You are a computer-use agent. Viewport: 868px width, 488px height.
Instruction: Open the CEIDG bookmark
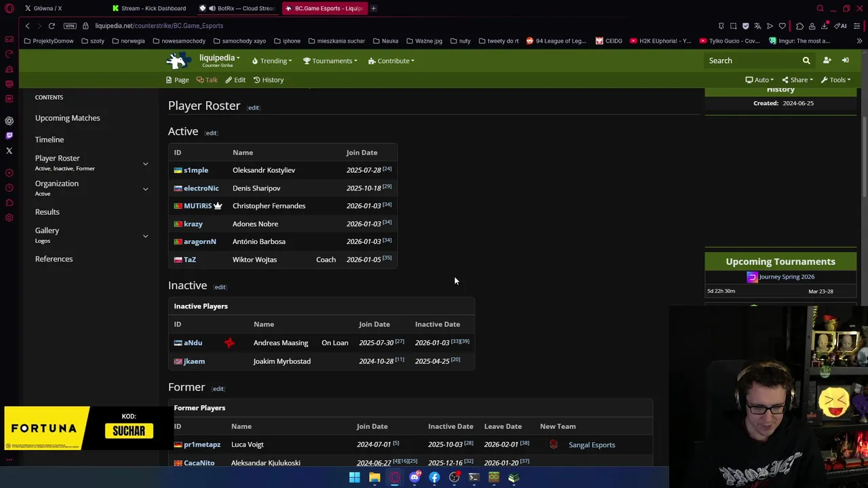pos(609,41)
